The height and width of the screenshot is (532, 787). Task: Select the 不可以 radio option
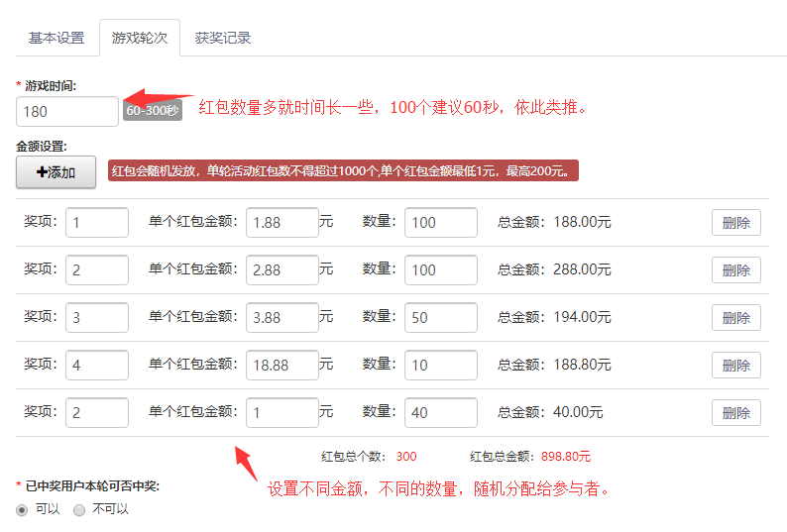[79, 510]
